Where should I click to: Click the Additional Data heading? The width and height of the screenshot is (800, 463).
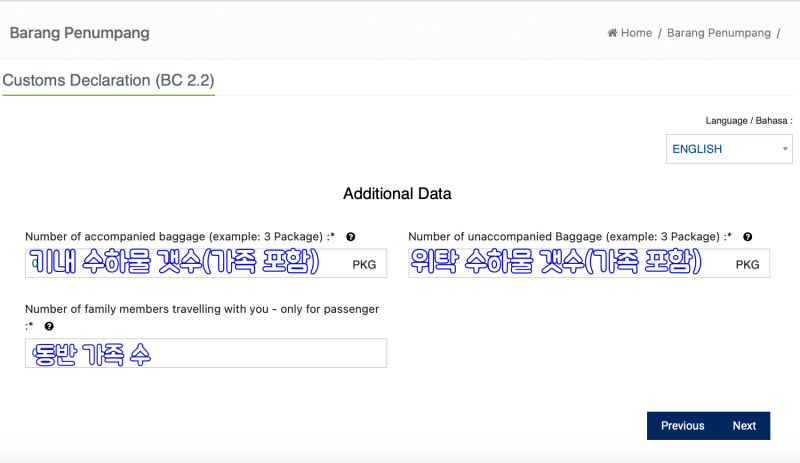click(x=397, y=194)
